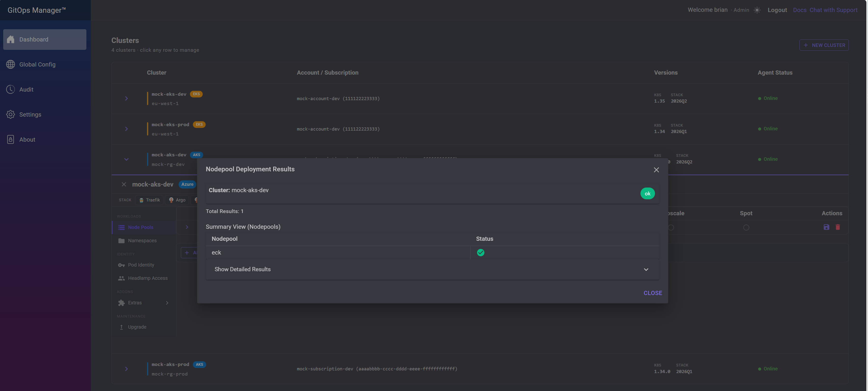Click the EKS badge on mock-eks-dev
Screen dimensions: 868x391
196,94
